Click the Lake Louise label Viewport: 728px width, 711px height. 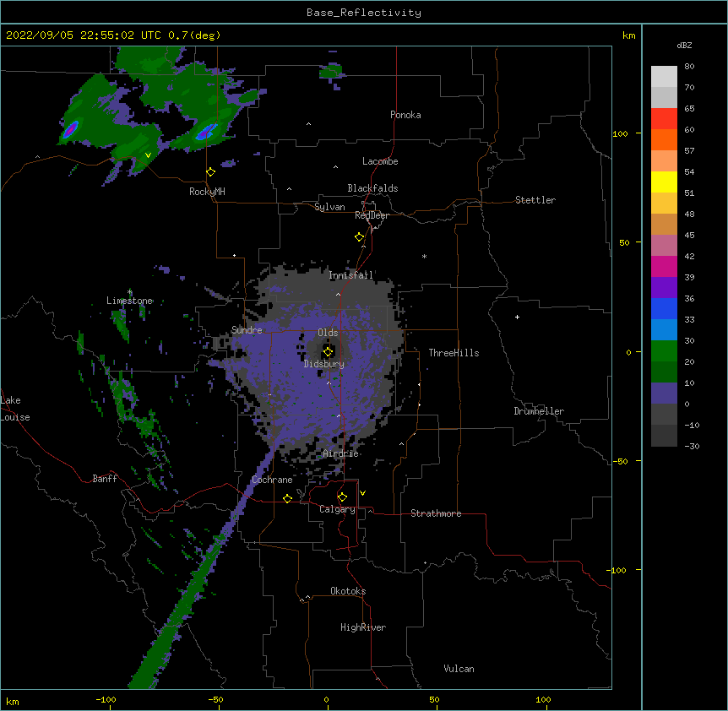coord(15,409)
